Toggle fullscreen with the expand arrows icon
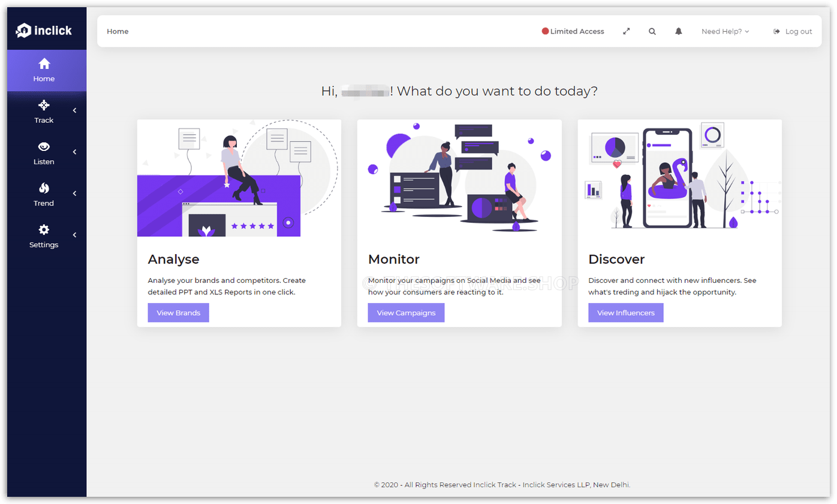Viewport: 837px width, 504px height. [x=626, y=31]
